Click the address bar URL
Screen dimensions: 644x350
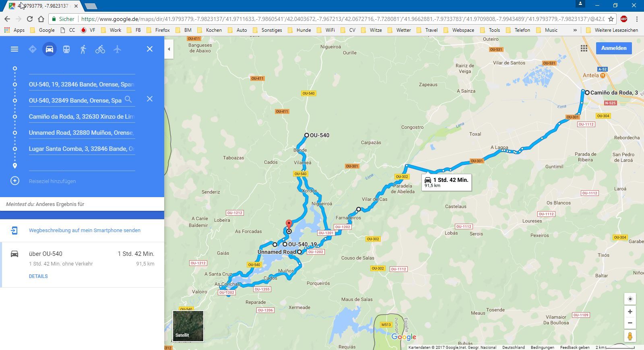342,19
